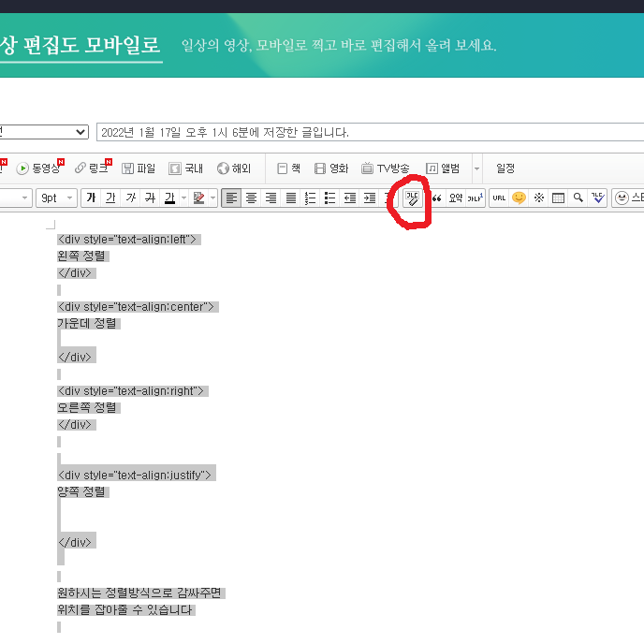The height and width of the screenshot is (644, 644).
Task: Open the 국내 map attachment
Action: tap(185, 168)
